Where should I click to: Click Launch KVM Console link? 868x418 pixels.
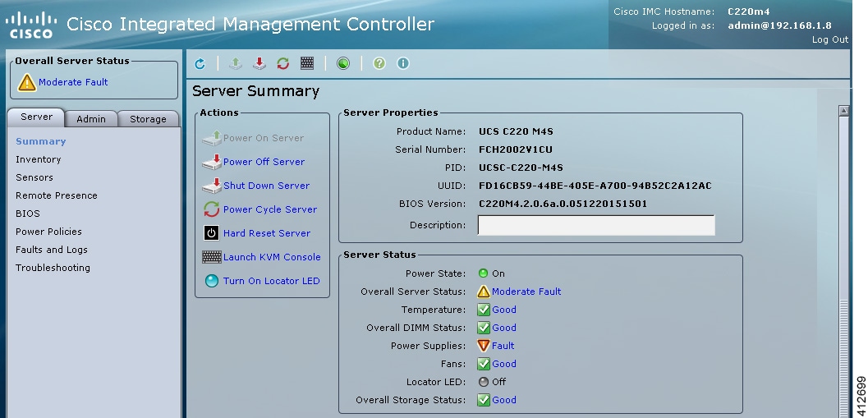point(272,257)
